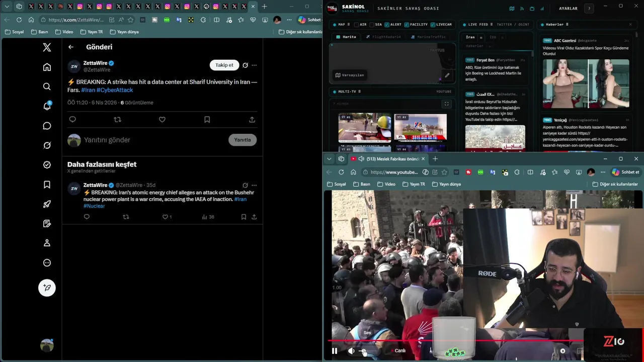This screenshot has height=362, width=644.
Task: Add x.com page to favorites star
Action: pos(131,20)
